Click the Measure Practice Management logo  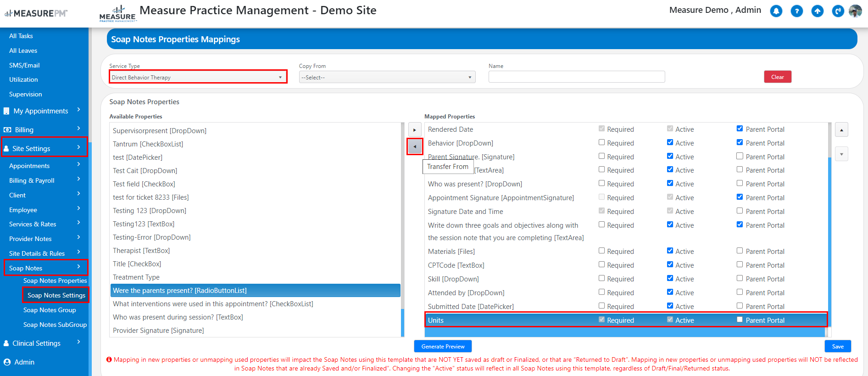click(x=117, y=13)
